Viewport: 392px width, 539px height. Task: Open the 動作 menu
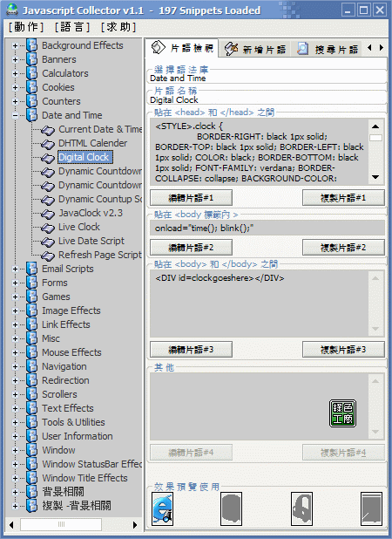pyautogui.click(x=26, y=27)
